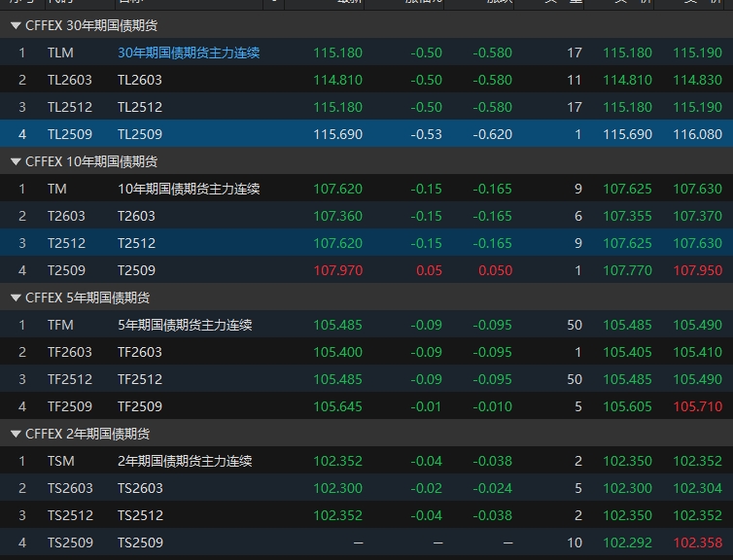Click ask price 107.370 in T2603 row

click(697, 216)
